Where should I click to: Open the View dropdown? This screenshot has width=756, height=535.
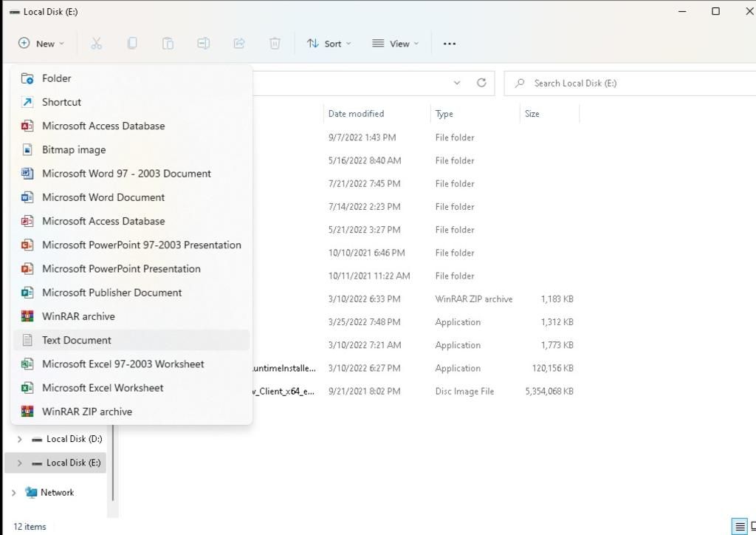coord(396,44)
